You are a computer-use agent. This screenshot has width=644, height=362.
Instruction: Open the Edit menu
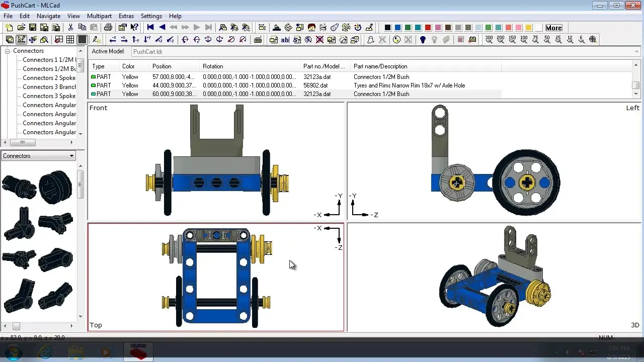click(x=25, y=16)
